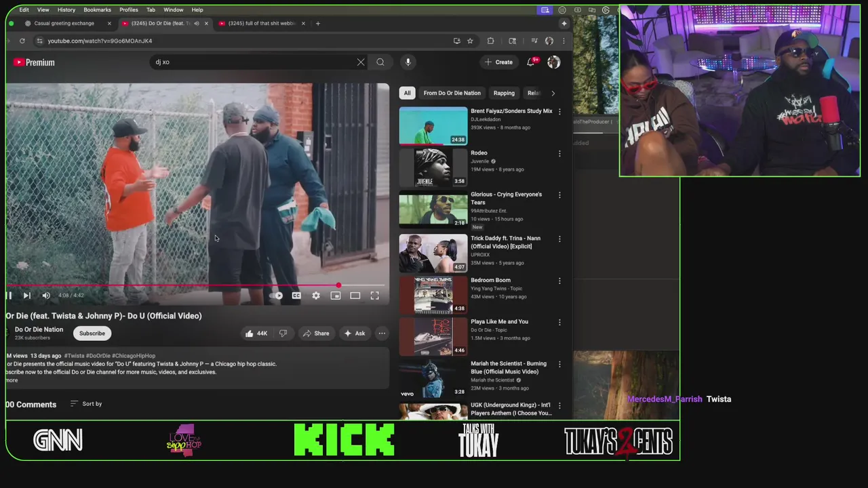The image size is (868, 488).
Task: Open options for Glorious - Crying Everyone's Tears
Action: pyautogui.click(x=559, y=195)
